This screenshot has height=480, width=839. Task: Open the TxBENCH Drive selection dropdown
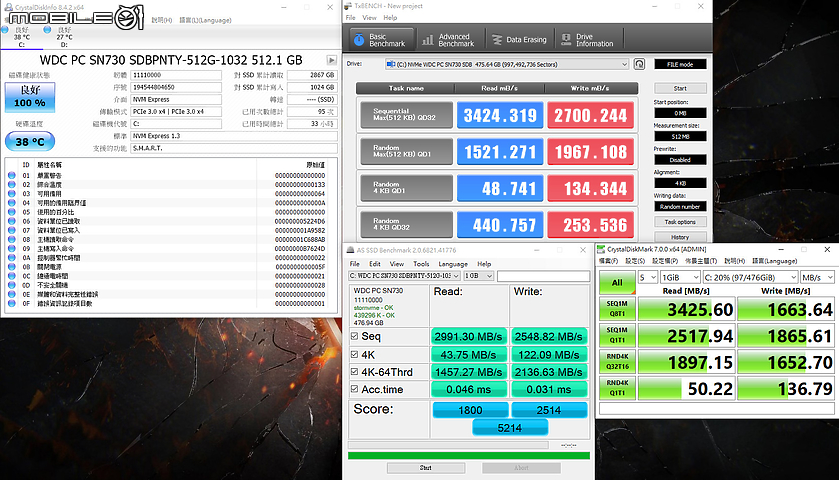pyautogui.click(x=507, y=64)
